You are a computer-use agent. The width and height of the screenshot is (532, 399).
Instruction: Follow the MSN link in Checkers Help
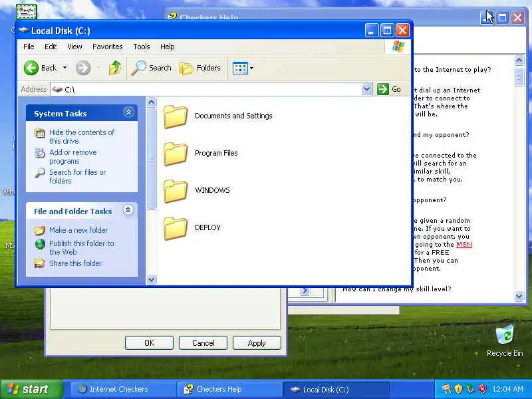coord(464,245)
